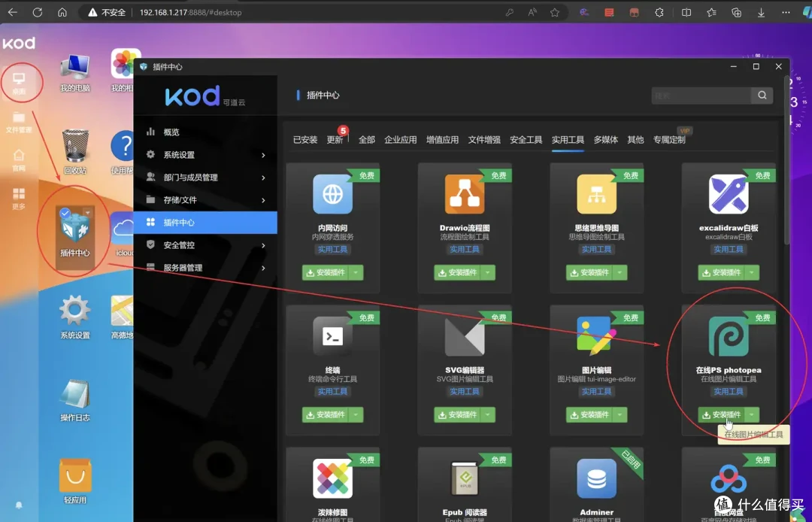Add page to favorites star icon
The height and width of the screenshot is (522, 812).
(555, 13)
